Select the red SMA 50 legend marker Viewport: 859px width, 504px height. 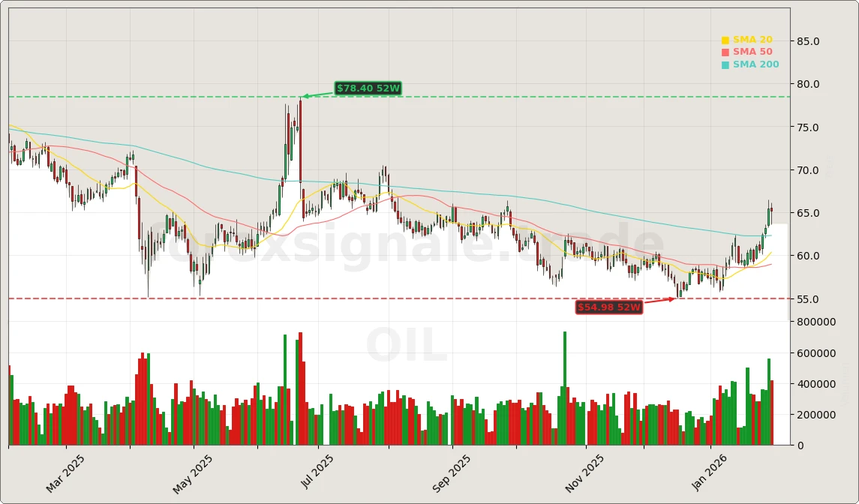[725, 52]
